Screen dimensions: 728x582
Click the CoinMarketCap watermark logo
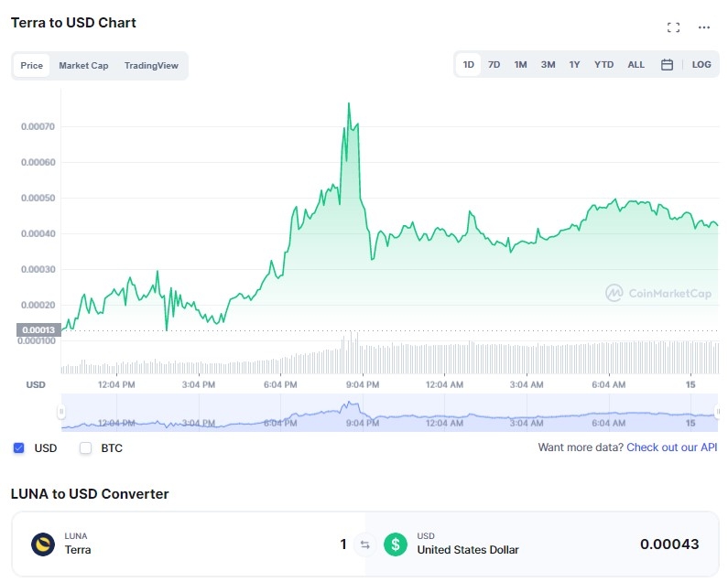point(658,294)
